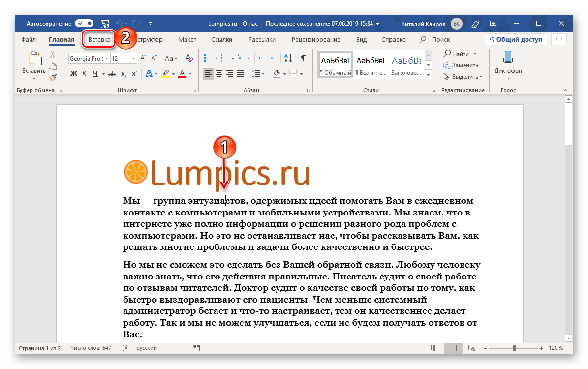Toggle italic formatting К
Viewport: 588px width, 369px height.
point(85,74)
